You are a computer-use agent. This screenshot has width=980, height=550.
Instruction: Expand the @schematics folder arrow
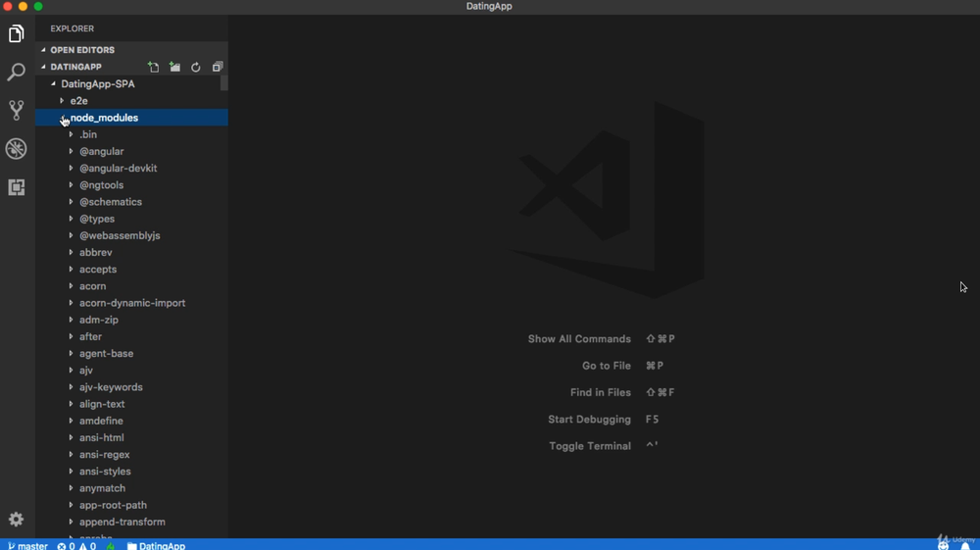point(71,202)
